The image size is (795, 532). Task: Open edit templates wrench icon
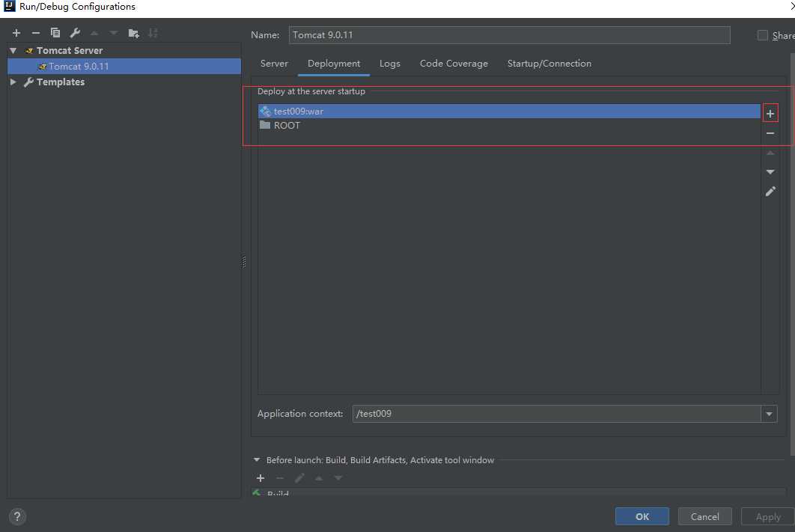[75, 33]
